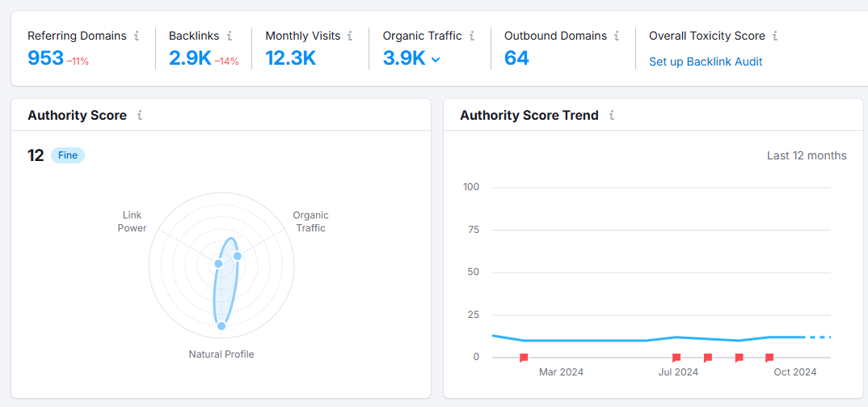Open the 953 Referring Domains value
Image resolution: width=868 pixels, height=407 pixels.
click(x=45, y=57)
